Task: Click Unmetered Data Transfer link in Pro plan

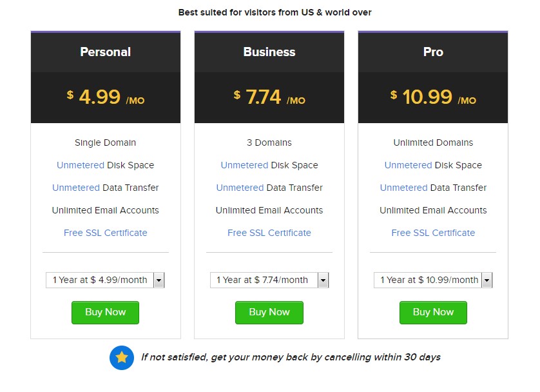Action: point(403,188)
